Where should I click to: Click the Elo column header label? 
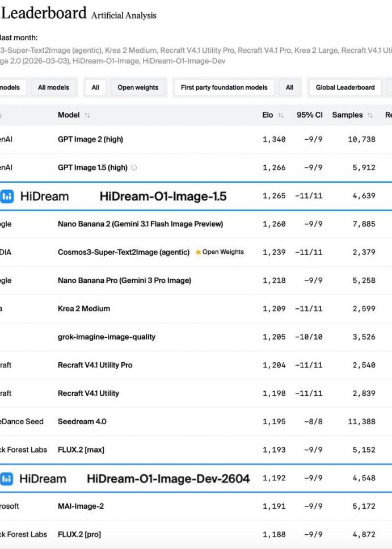[x=267, y=115]
